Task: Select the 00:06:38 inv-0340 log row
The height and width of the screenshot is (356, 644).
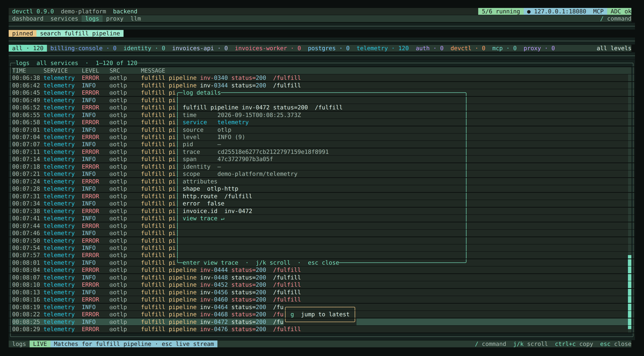Action: 320,78
